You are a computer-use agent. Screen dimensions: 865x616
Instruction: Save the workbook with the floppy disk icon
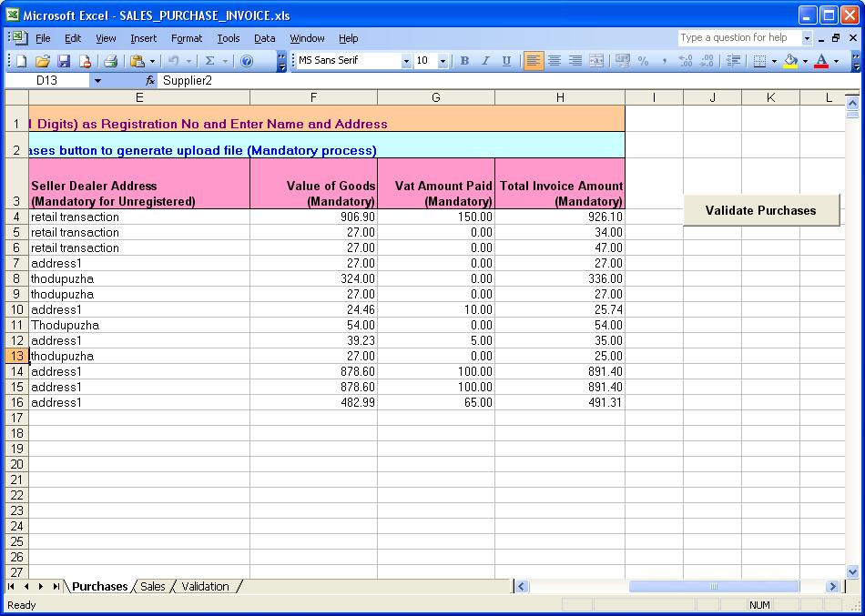coord(64,61)
